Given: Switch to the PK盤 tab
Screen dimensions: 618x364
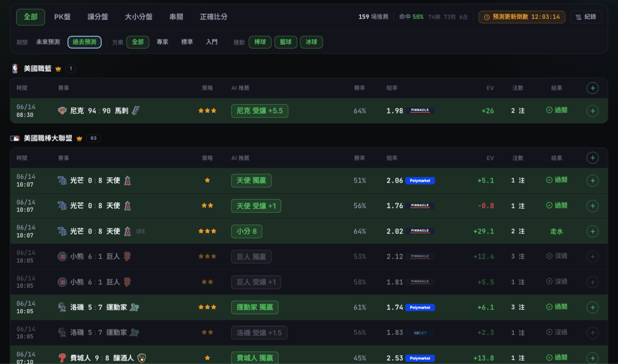Looking at the screenshot, I should [62, 17].
